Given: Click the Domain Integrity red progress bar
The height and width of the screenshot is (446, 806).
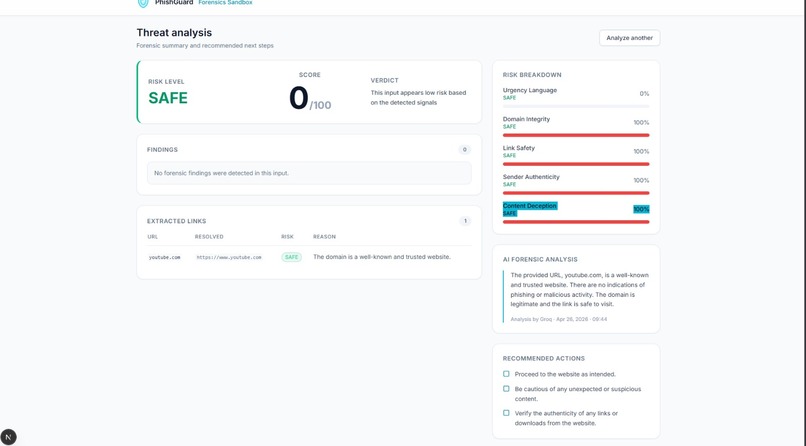Looking at the screenshot, I should click(576, 135).
